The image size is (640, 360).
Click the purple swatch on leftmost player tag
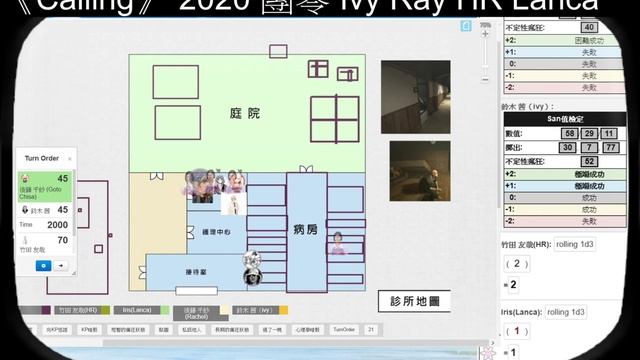pyautogui.click(x=46, y=310)
